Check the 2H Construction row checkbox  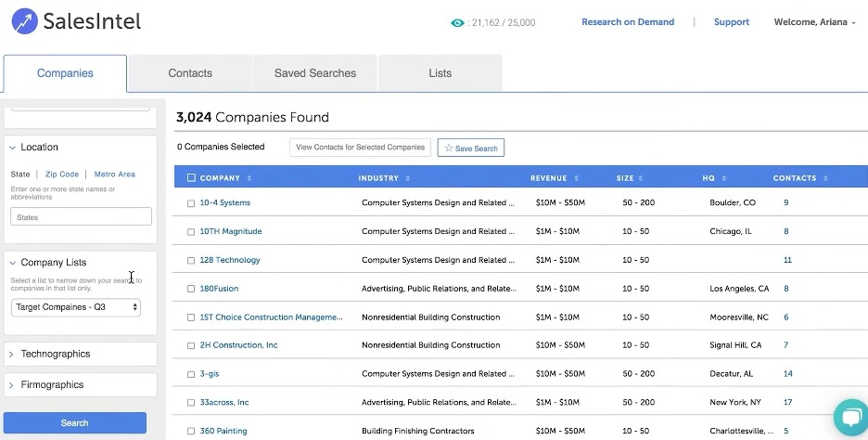pos(191,346)
